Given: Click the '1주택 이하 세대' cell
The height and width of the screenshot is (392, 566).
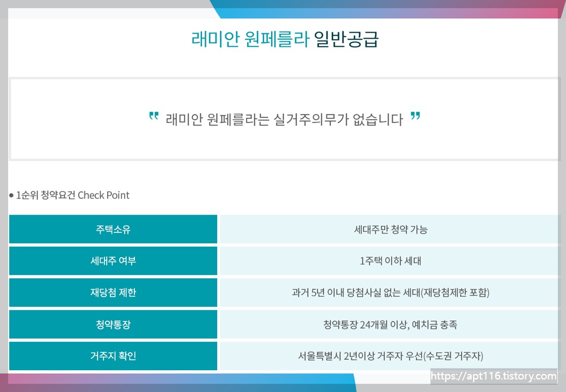Looking at the screenshot, I should (x=390, y=261).
